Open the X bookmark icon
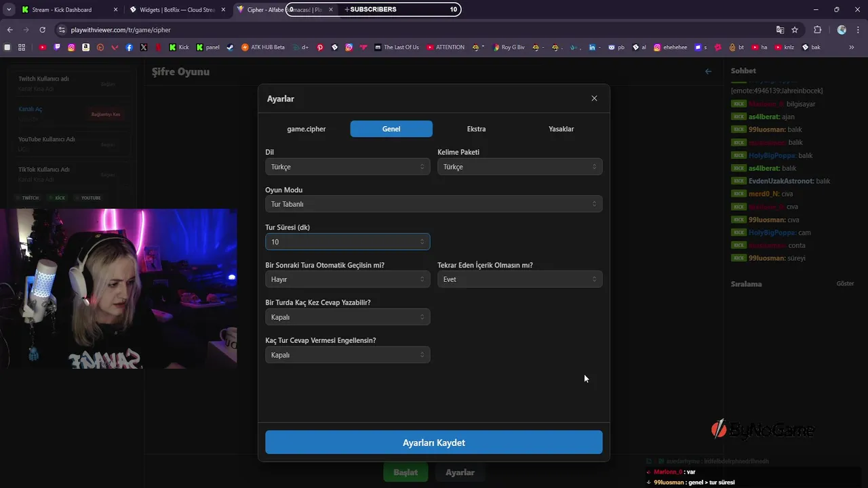The height and width of the screenshot is (488, 868). pyautogui.click(x=144, y=47)
